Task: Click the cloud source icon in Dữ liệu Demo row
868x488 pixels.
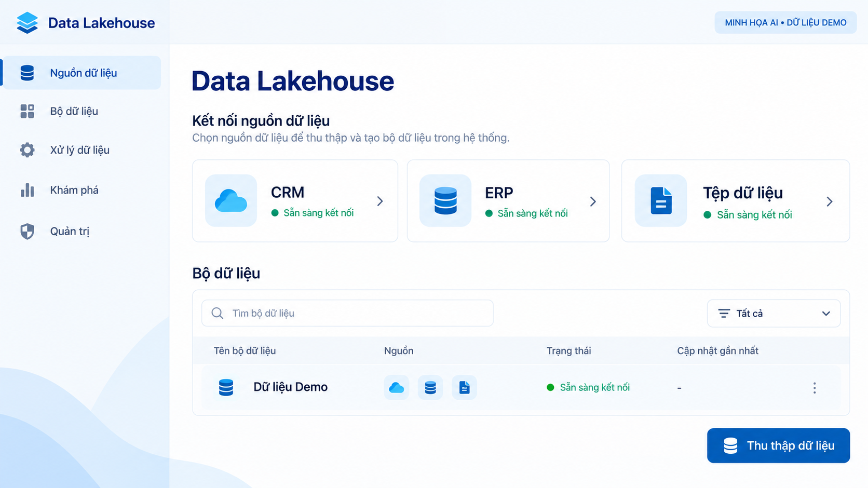Action: pos(397,387)
